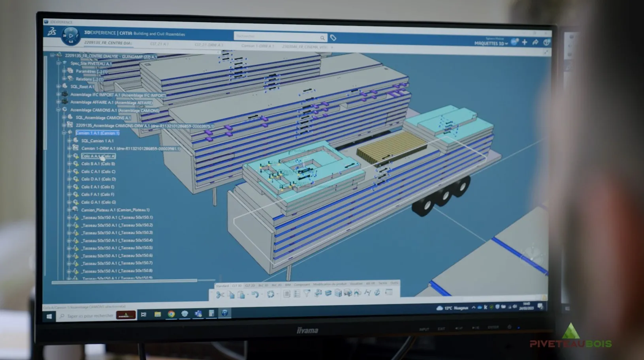Open the filter (funnel) tool
This screenshot has height=360, width=644.
[x=307, y=293]
